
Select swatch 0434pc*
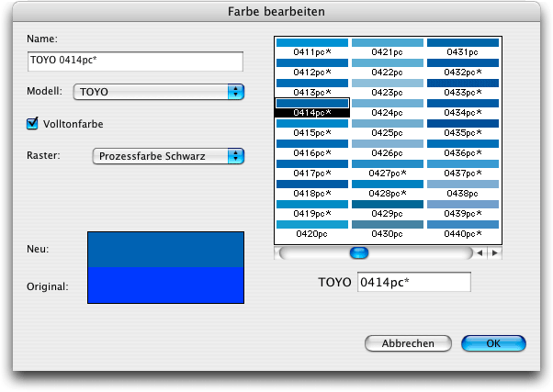tap(463, 107)
